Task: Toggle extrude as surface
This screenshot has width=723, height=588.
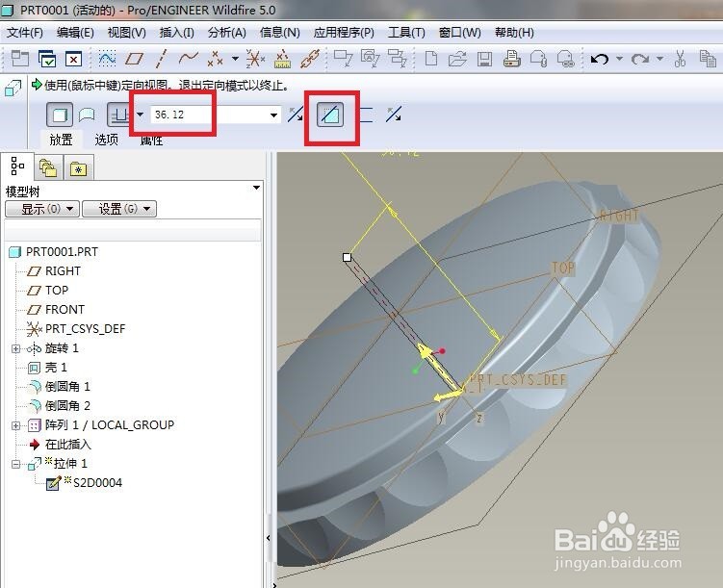Action: [87, 115]
